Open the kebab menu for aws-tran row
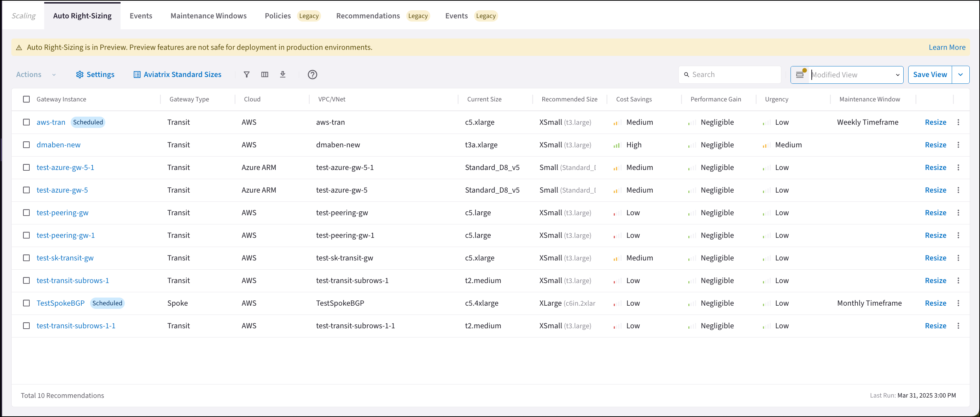The image size is (980, 417). point(958,122)
